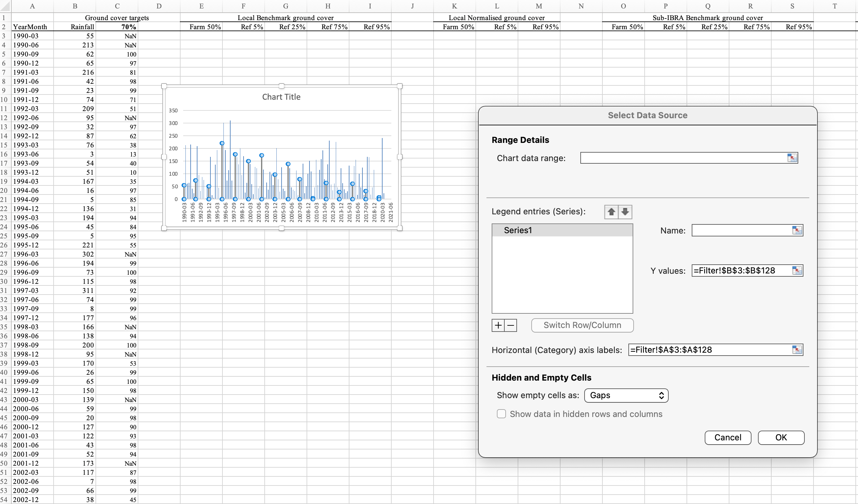858x504 pixels.
Task: Click Ground cover targets merged header
Action: [x=117, y=18]
